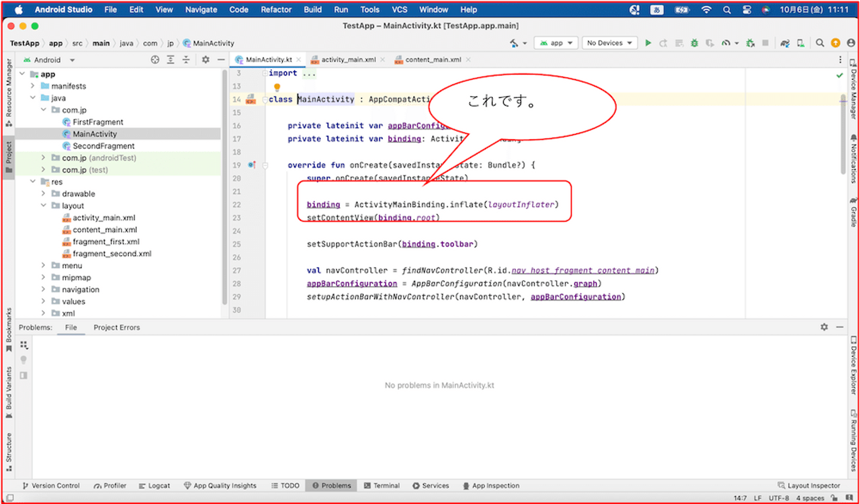
Task: Click the lightbulb quick-fix icon in editor
Action: (x=277, y=87)
